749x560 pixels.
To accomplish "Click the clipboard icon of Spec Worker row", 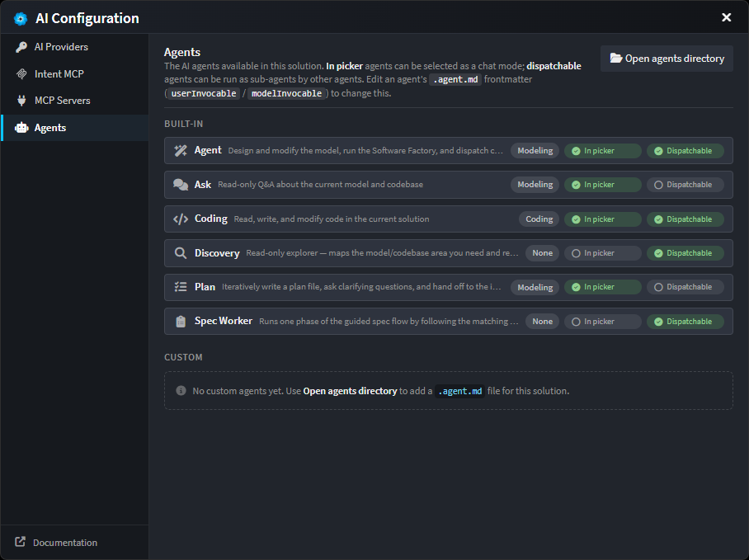I will pyautogui.click(x=181, y=322).
